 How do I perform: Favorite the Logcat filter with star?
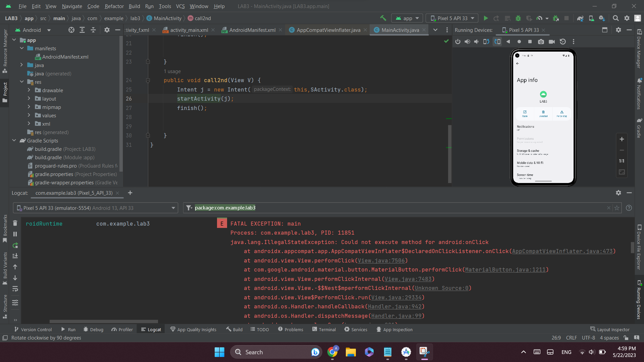click(x=616, y=208)
